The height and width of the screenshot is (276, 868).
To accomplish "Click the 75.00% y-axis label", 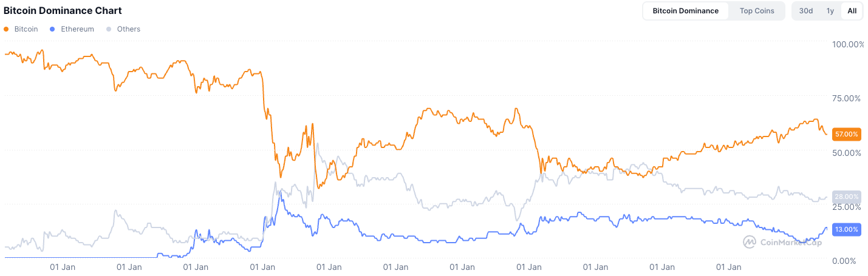I will [x=847, y=98].
